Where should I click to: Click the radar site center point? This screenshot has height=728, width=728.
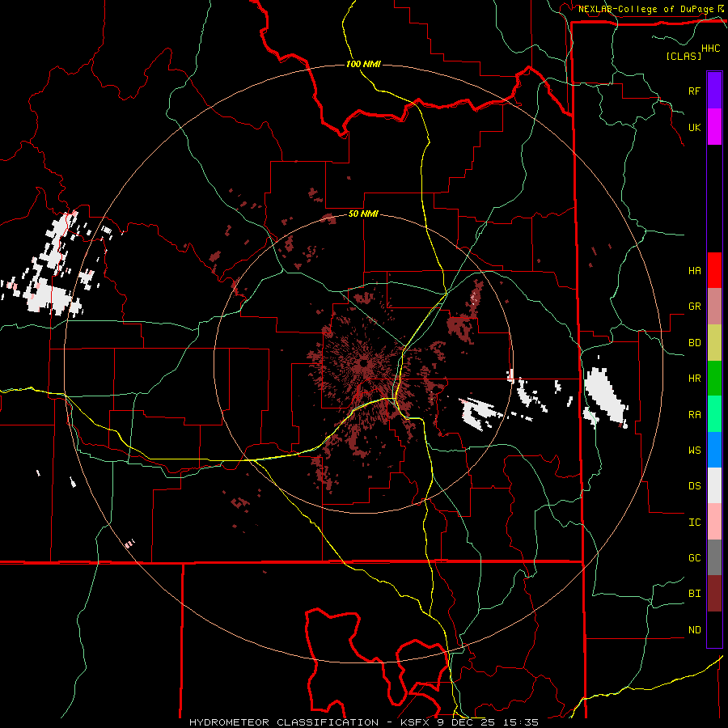click(x=363, y=363)
